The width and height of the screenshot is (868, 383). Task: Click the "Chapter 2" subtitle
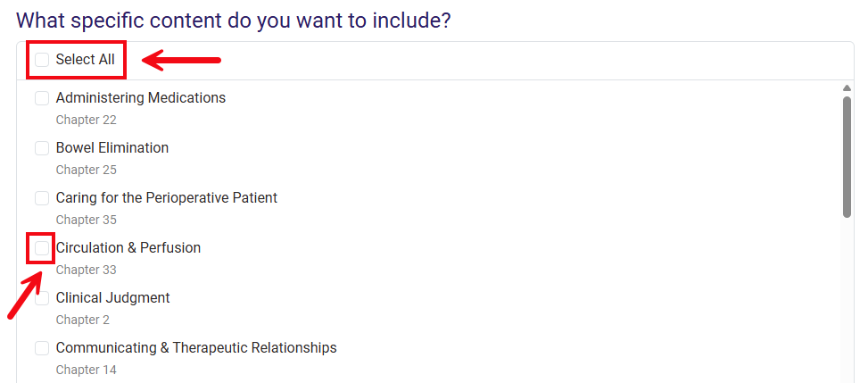[82, 320]
